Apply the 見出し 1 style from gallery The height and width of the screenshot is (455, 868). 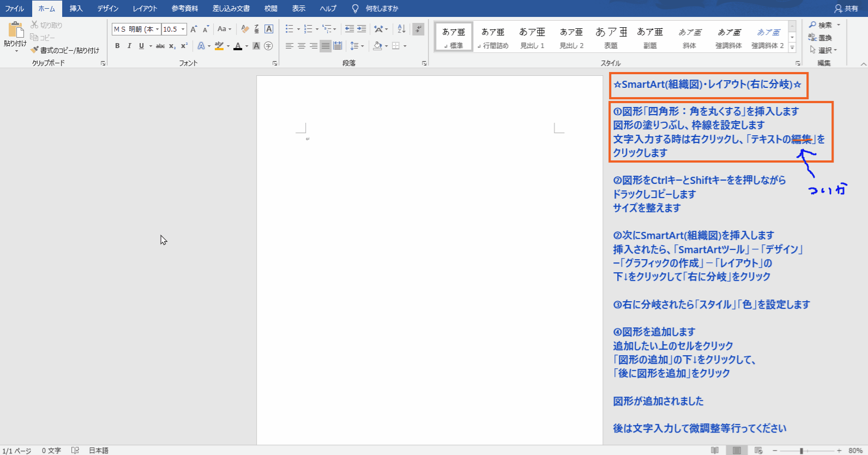532,38
